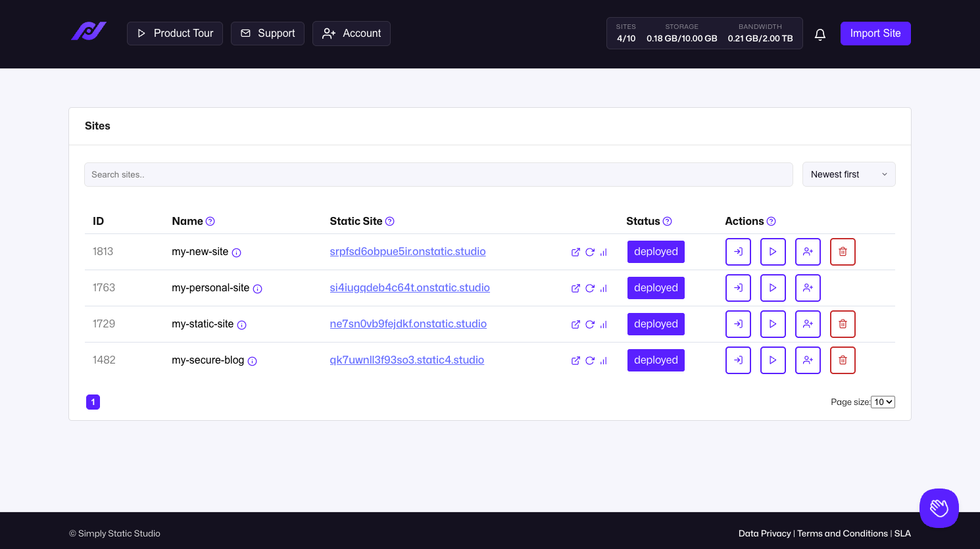Click the Status column help icon

tap(668, 222)
